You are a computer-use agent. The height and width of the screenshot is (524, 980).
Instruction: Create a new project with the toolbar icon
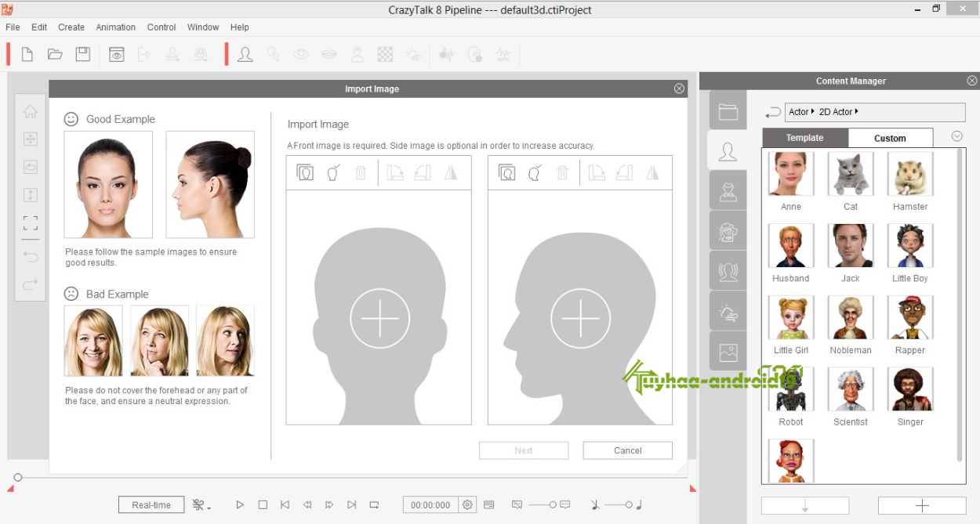pyautogui.click(x=27, y=54)
